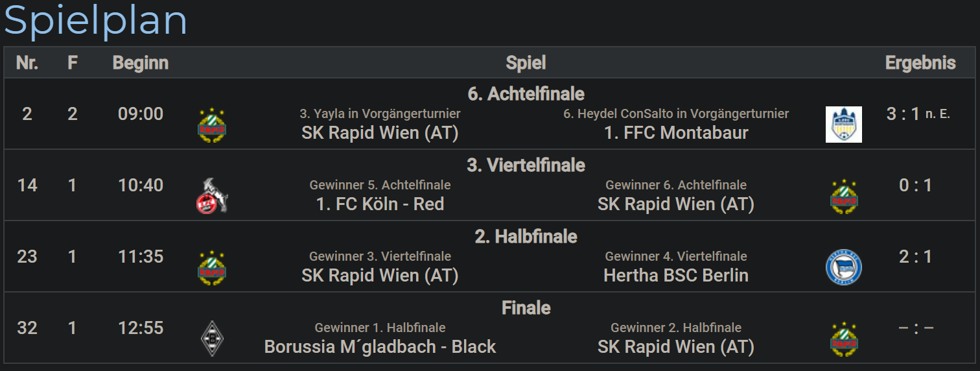Viewport: 980px width, 371px height.
Task: Select the Finale match heading
Action: 526,307
